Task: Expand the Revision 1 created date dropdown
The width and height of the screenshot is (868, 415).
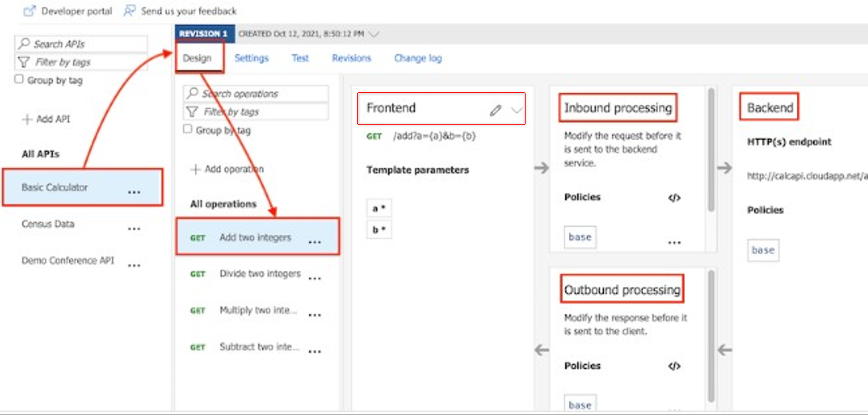Action: [x=374, y=34]
